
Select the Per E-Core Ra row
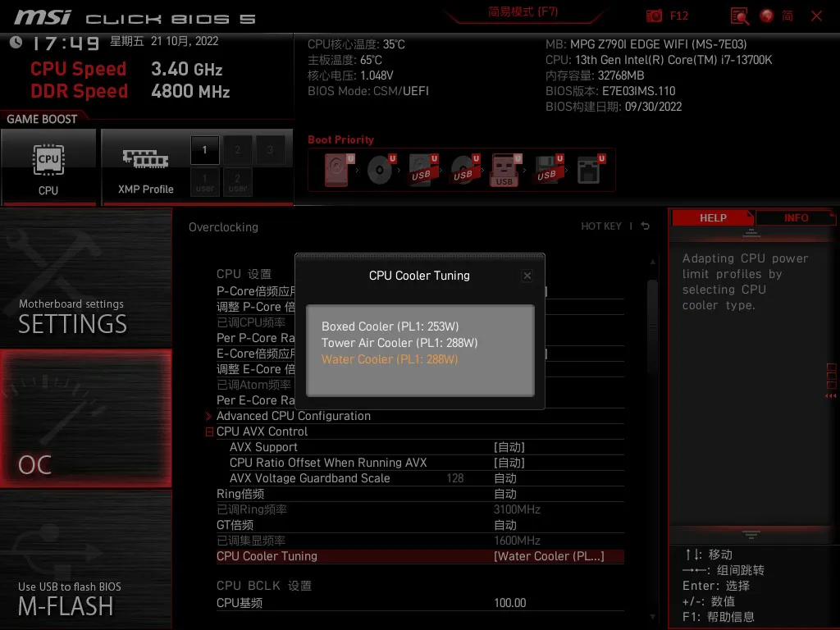click(256, 400)
